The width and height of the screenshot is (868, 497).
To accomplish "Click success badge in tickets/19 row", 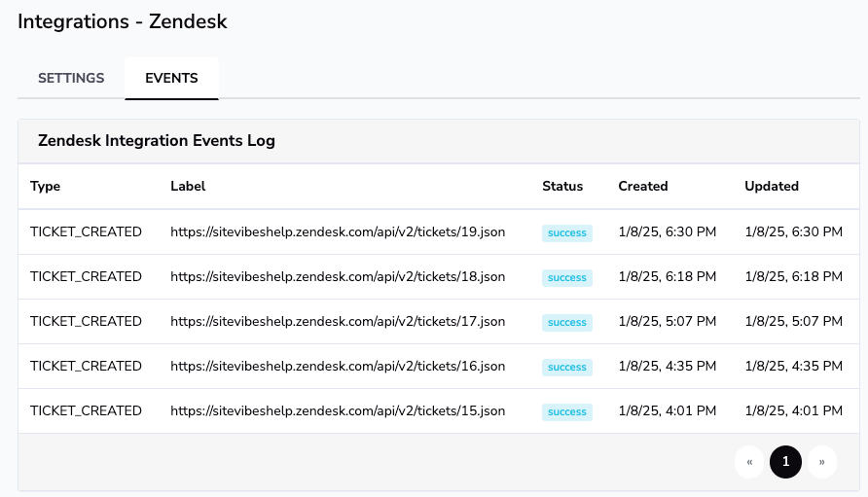I will coord(567,233).
